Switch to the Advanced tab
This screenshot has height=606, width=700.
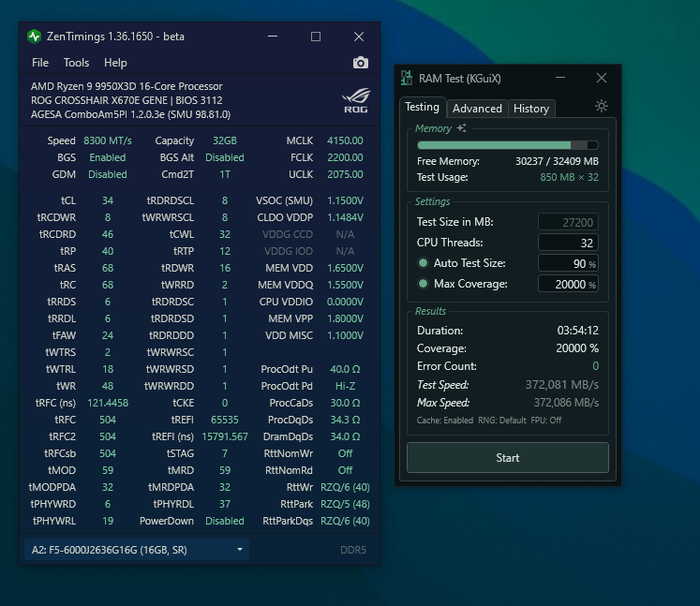477,109
